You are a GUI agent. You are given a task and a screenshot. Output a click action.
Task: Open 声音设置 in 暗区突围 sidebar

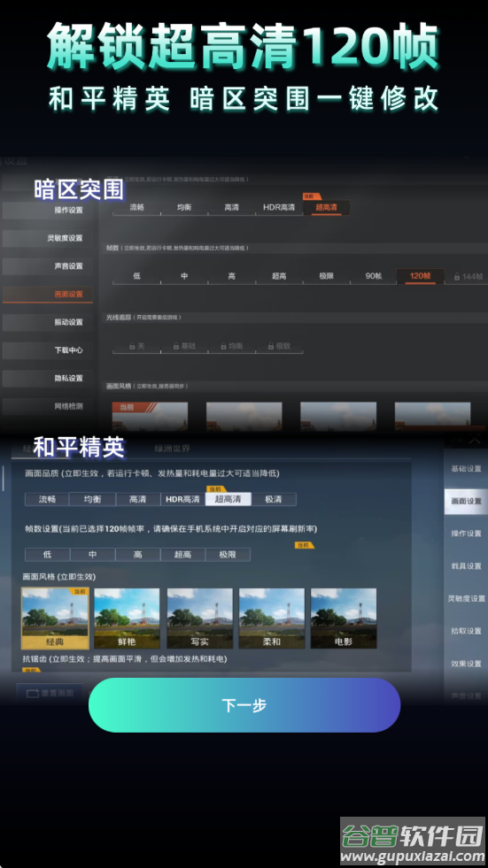(x=48, y=266)
